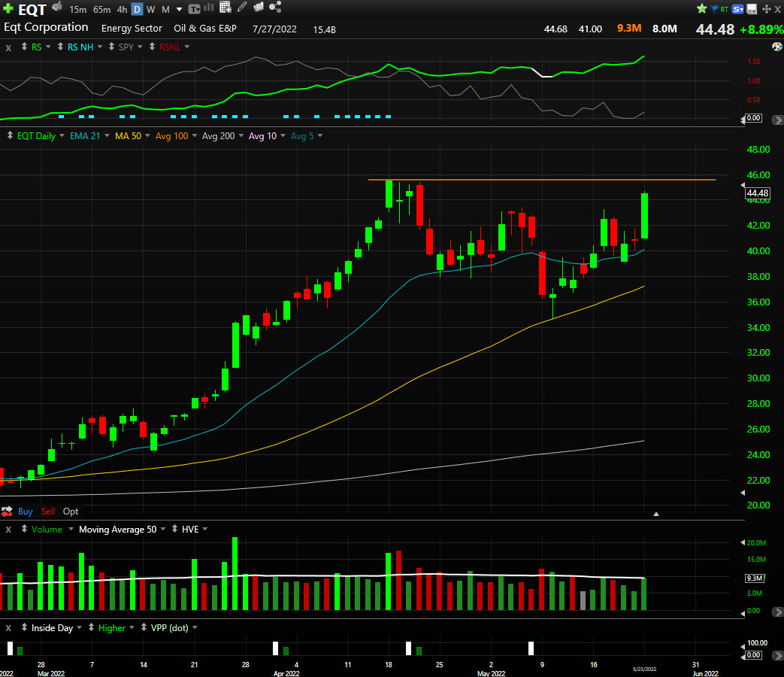This screenshot has height=677, width=784.
Task: Click the reorder arrows beside SPY
Action: [x=111, y=47]
